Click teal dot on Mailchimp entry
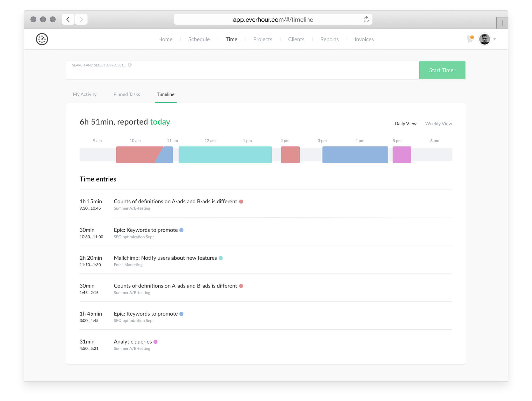The image size is (532, 401). tap(221, 258)
